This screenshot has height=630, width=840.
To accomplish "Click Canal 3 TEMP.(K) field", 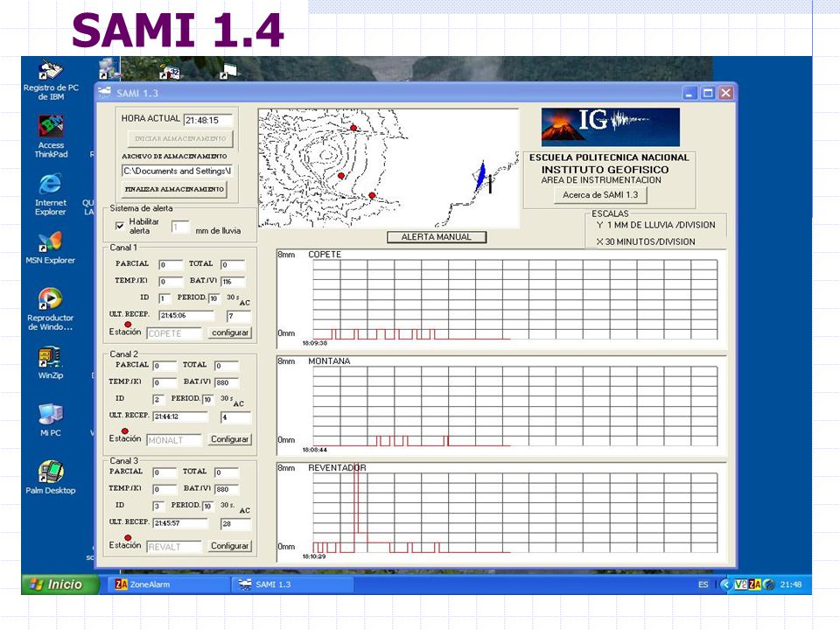I will pos(164,489).
